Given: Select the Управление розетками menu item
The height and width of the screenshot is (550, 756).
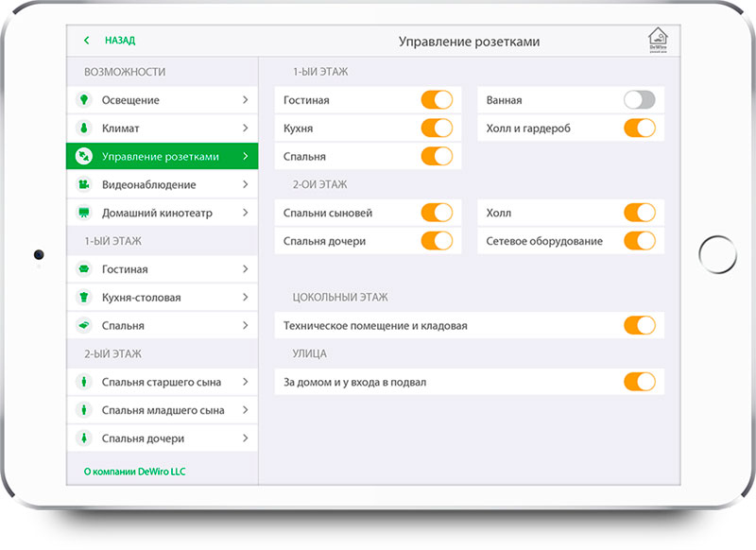Looking at the screenshot, I should pyautogui.click(x=163, y=156).
